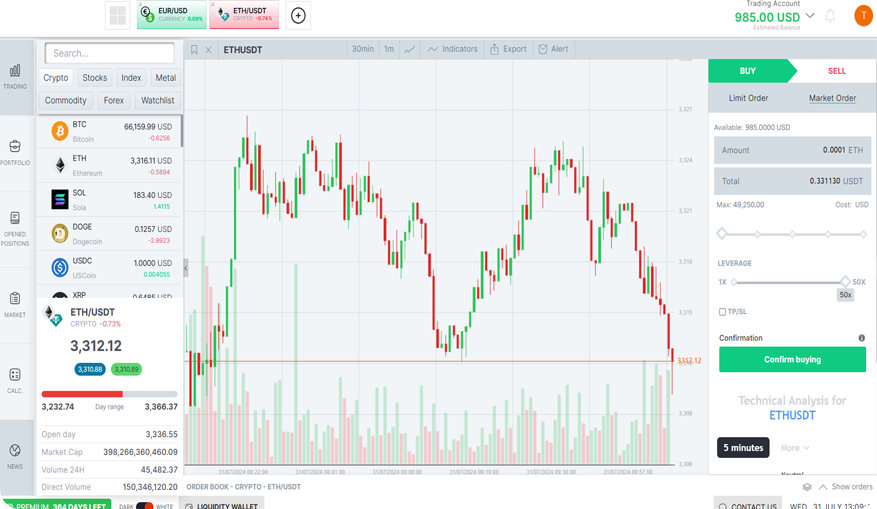Image resolution: width=877 pixels, height=509 pixels.
Task: Filter assets by Forex category
Action: coord(114,100)
